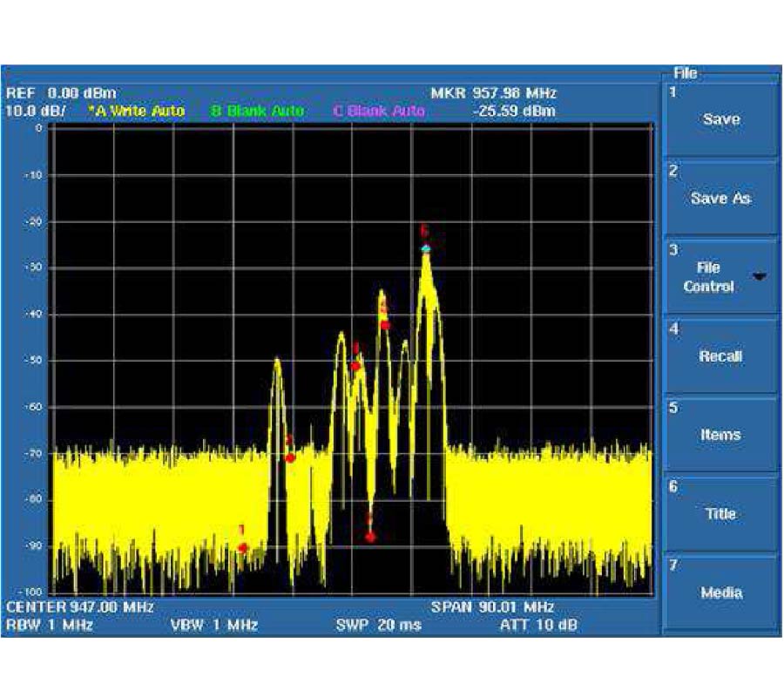Expand the File Control arrow

(x=760, y=277)
